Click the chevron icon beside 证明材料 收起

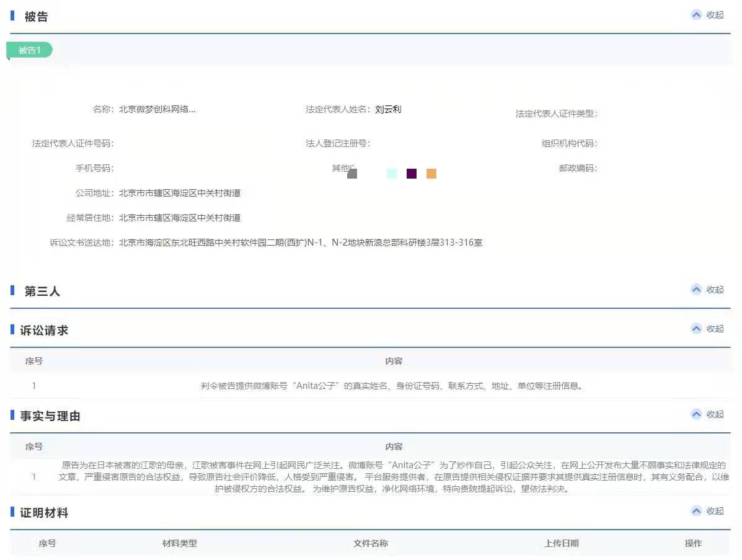696,511
